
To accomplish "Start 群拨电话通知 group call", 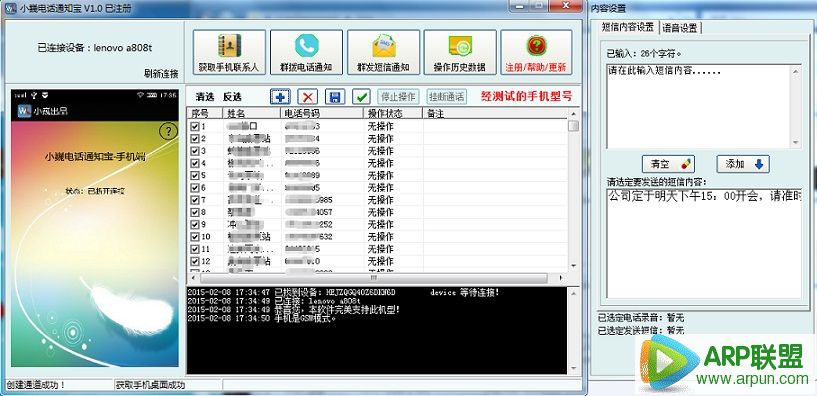I will (x=306, y=52).
